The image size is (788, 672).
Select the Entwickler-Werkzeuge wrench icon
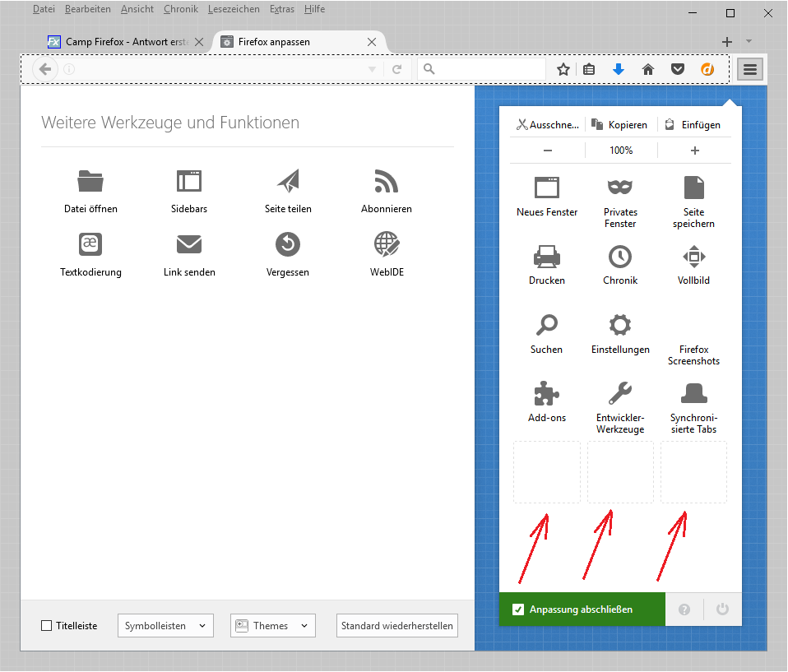coord(620,393)
